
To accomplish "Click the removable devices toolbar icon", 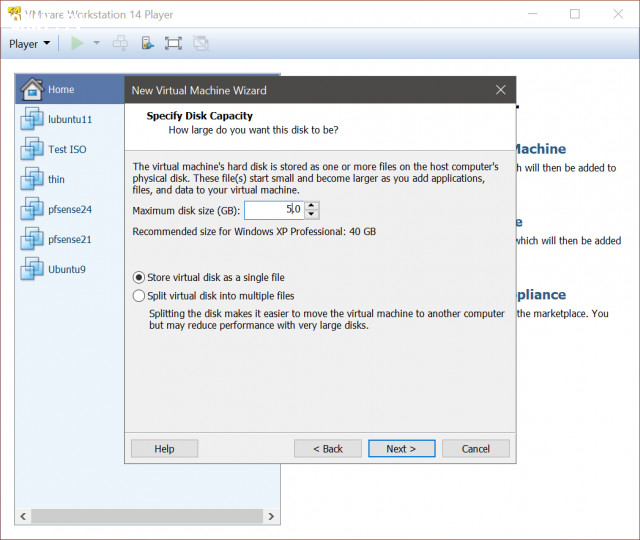I will pos(147,43).
